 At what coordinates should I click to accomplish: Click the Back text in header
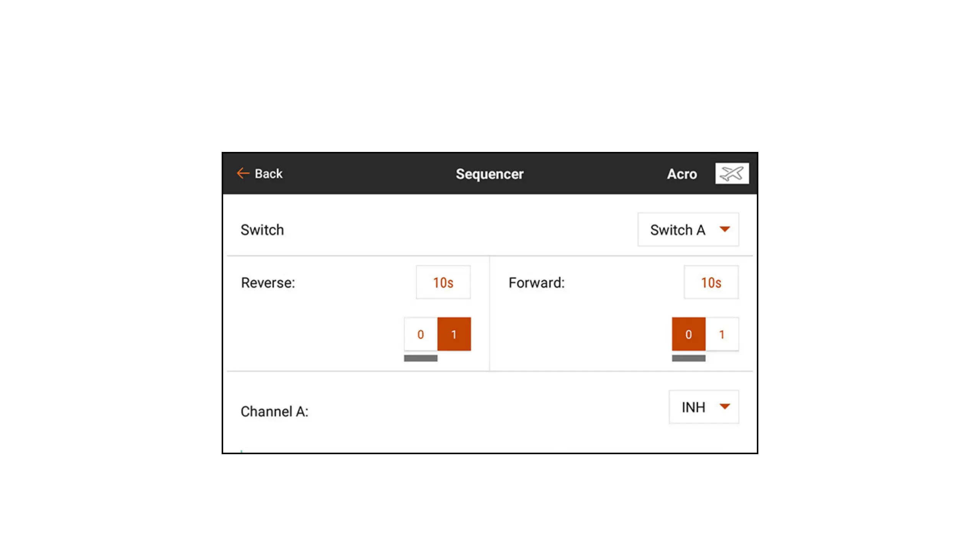click(268, 174)
